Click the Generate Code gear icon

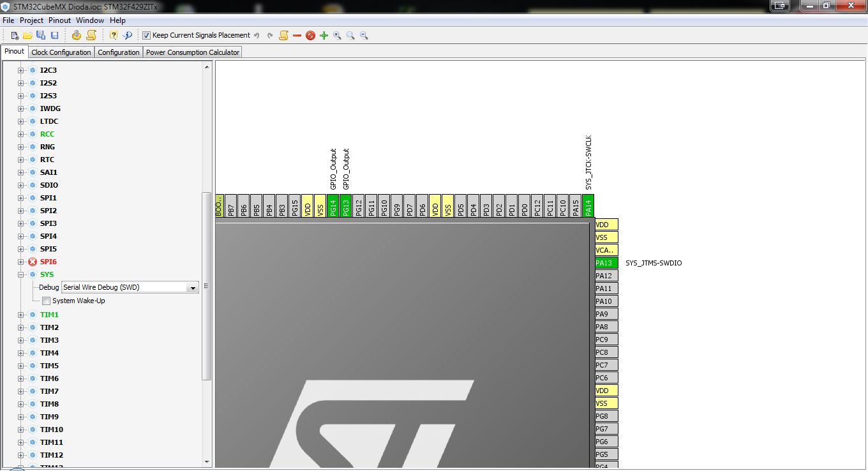coord(77,36)
